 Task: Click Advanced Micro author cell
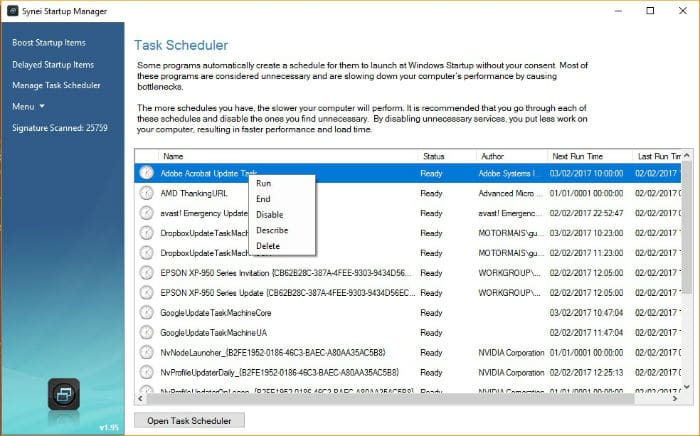510,193
